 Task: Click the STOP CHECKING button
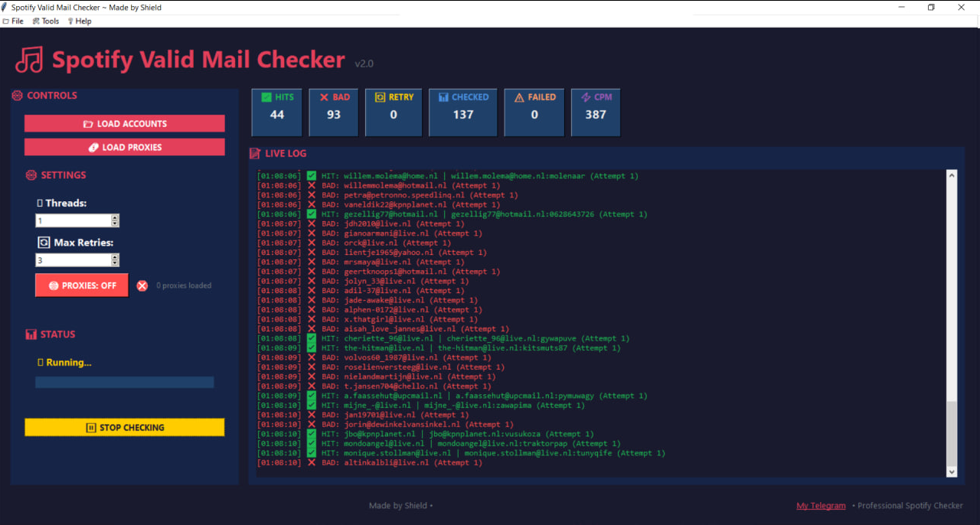coord(125,427)
